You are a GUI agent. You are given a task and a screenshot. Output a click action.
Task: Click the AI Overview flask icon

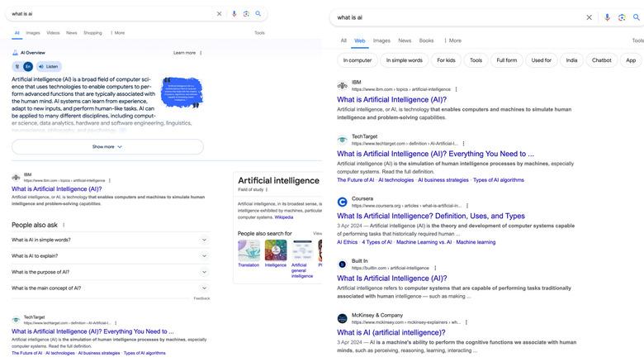pyautogui.click(x=15, y=53)
